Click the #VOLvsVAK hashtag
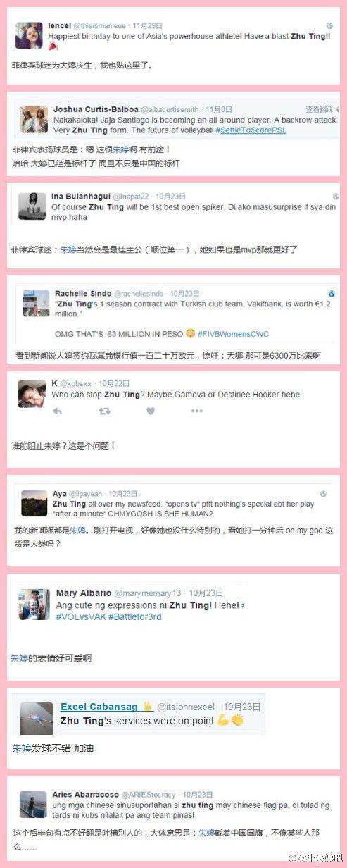The image size is (347, 868). pyautogui.click(x=81, y=616)
